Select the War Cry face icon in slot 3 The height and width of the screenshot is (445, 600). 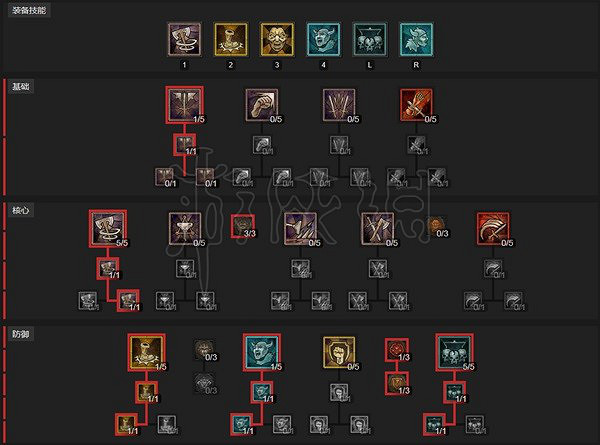[277, 39]
